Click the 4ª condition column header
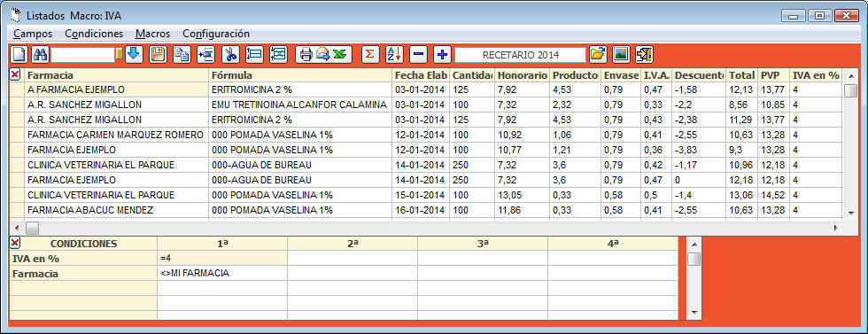Viewport: 868px width, 334px height. coord(613,243)
